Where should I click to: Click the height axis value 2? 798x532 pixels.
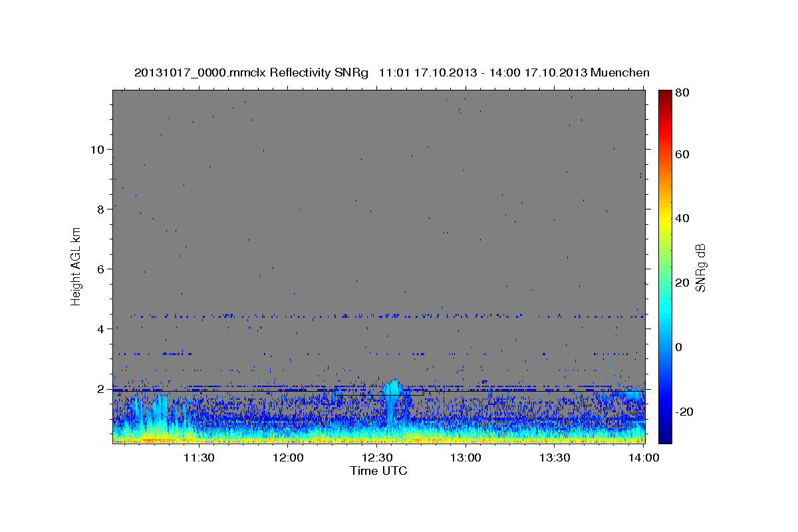tap(100, 388)
